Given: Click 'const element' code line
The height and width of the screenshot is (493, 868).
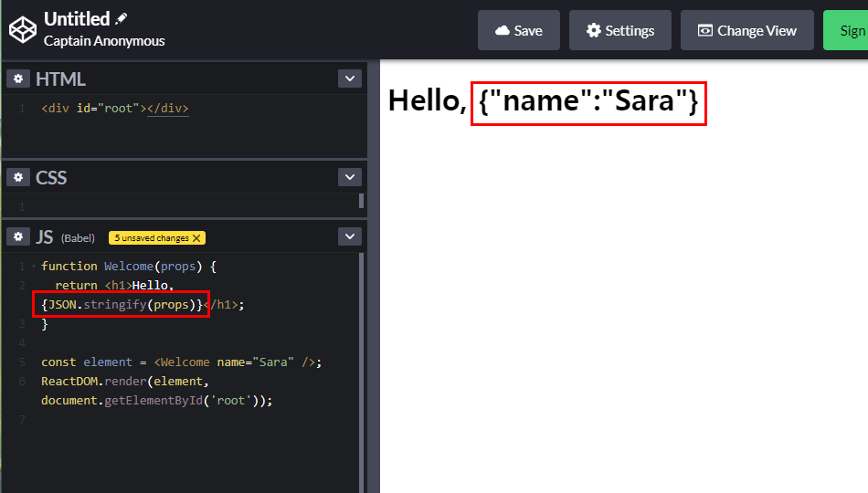Looking at the screenshot, I should click(x=181, y=362).
